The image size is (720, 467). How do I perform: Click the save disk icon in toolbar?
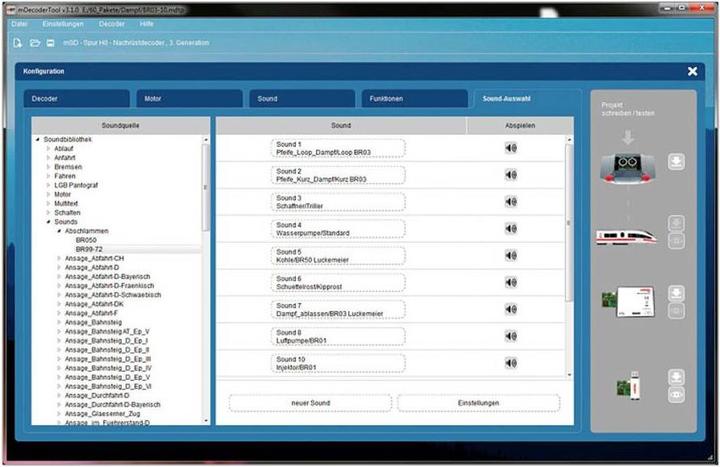click(49, 44)
